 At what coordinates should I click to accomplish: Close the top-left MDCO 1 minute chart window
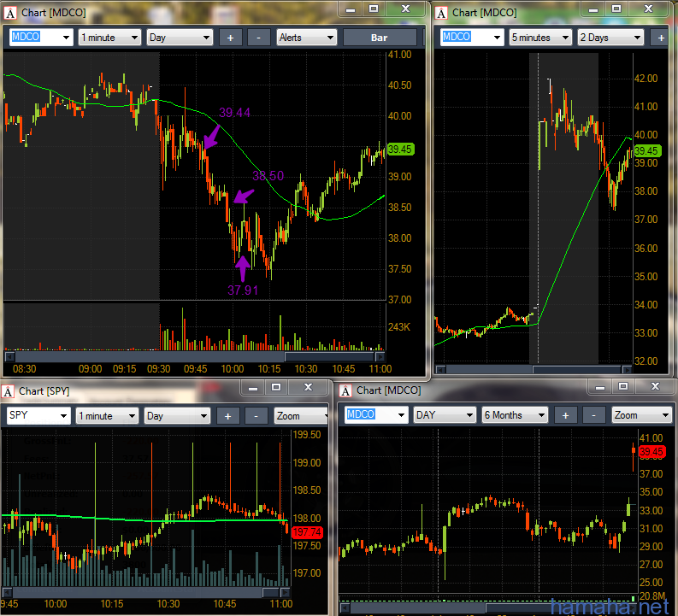coord(405,9)
